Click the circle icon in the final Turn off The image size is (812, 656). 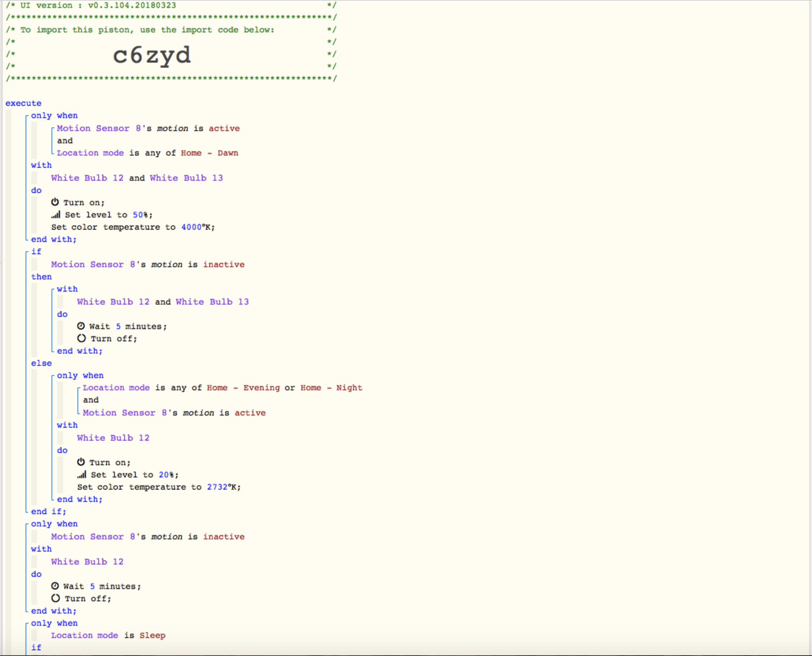coord(55,598)
